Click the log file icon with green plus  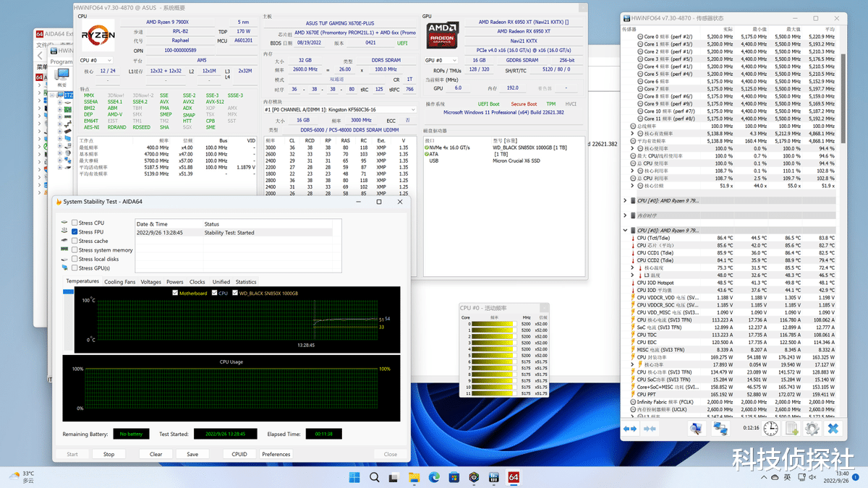point(792,428)
